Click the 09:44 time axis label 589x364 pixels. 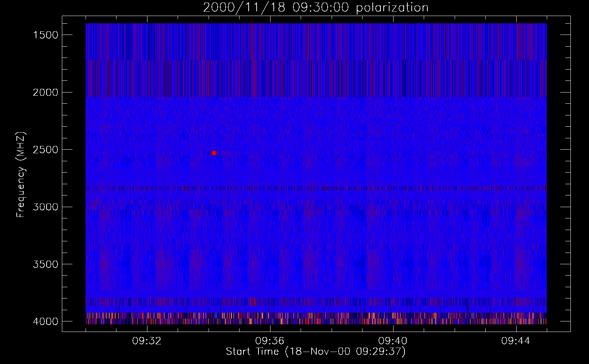pos(516,341)
